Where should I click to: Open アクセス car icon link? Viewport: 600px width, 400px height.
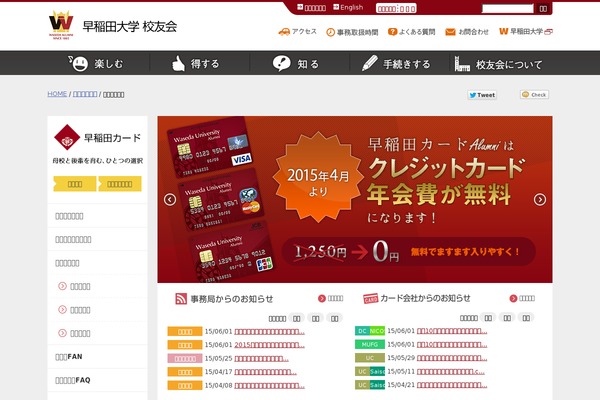pyautogui.click(x=297, y=32)
